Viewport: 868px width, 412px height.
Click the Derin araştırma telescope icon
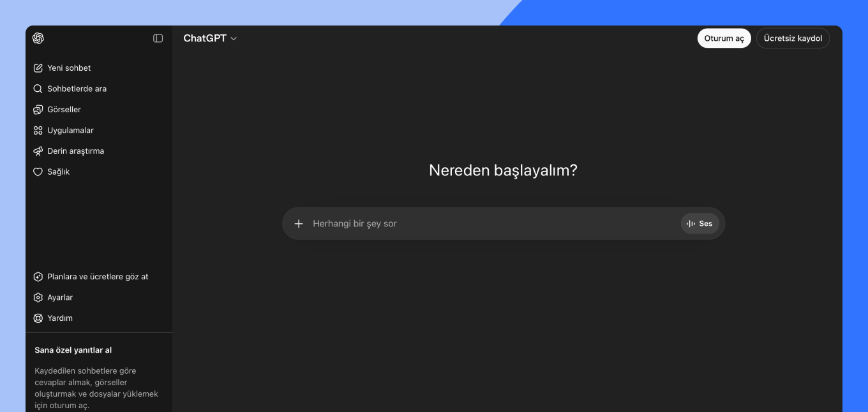[38, 151]
